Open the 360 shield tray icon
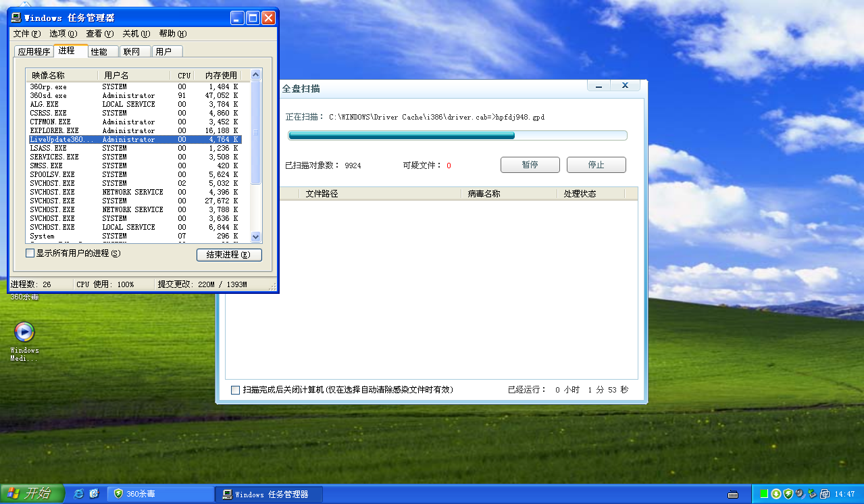The width and height of the screenshot is (864, 504). (788, 494)
